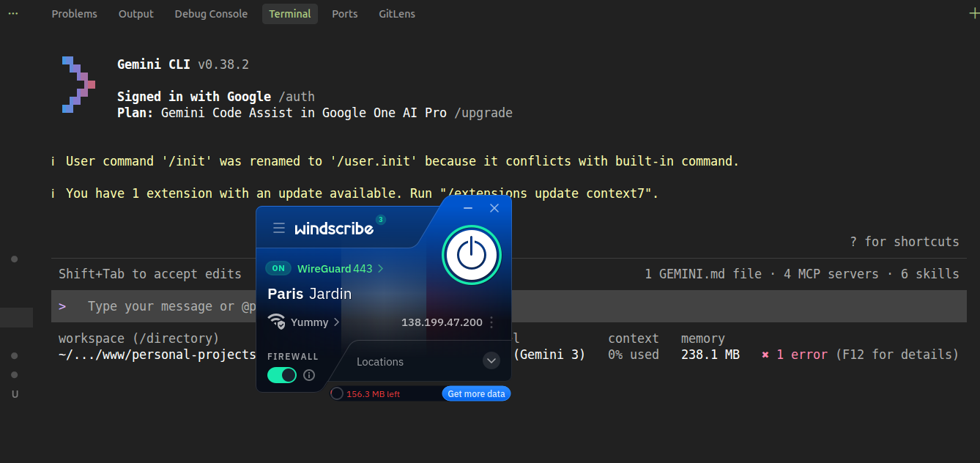980x463 pixels.
Task: Focus the Gemini CLI message input
Action: [509, 306]
